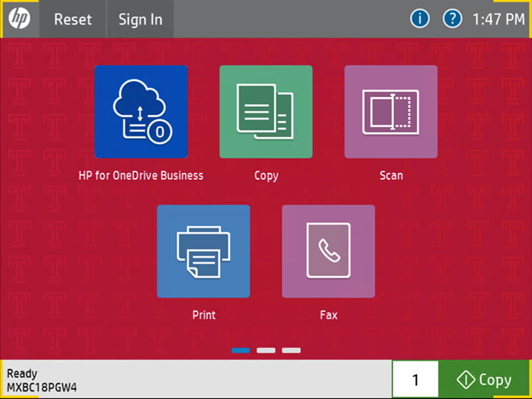
Task: Go to the third home page indicator
Action: (291, 350)
